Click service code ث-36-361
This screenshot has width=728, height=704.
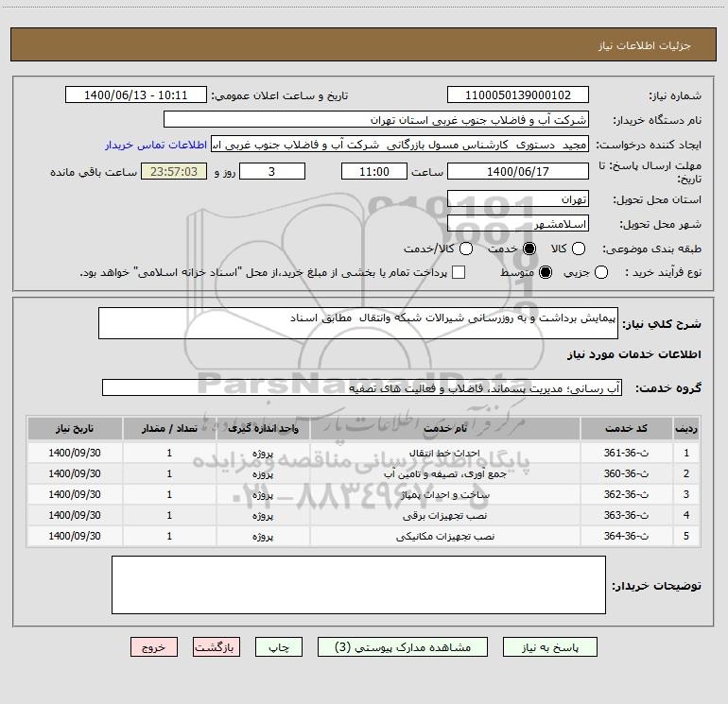[626, 453]
